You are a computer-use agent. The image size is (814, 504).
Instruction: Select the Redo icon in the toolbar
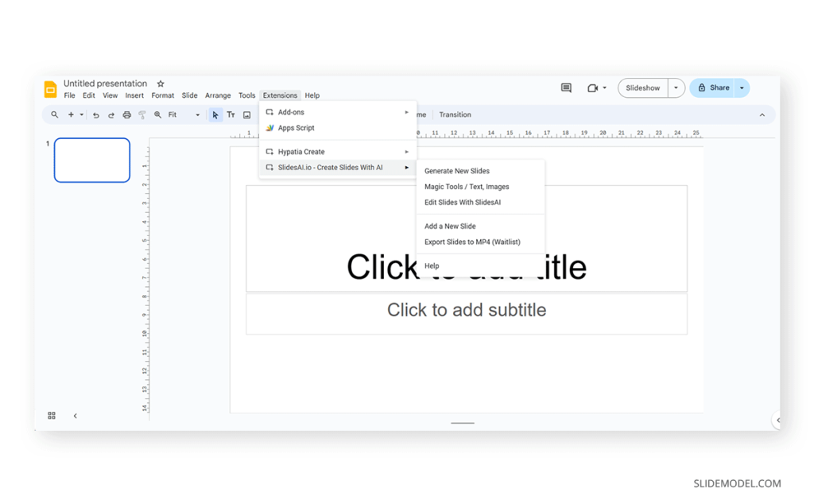110,114
